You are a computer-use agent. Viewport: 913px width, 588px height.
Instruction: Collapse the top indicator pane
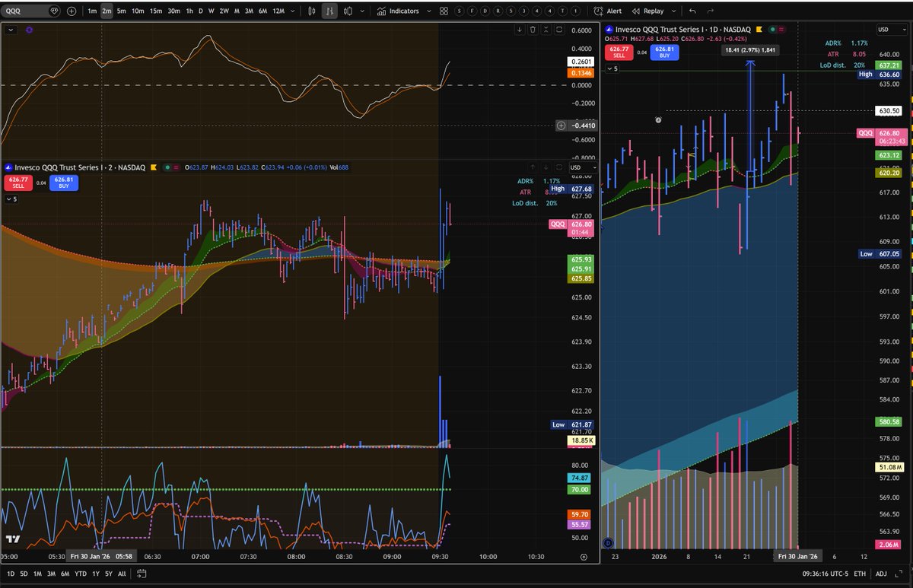point(546,29)
